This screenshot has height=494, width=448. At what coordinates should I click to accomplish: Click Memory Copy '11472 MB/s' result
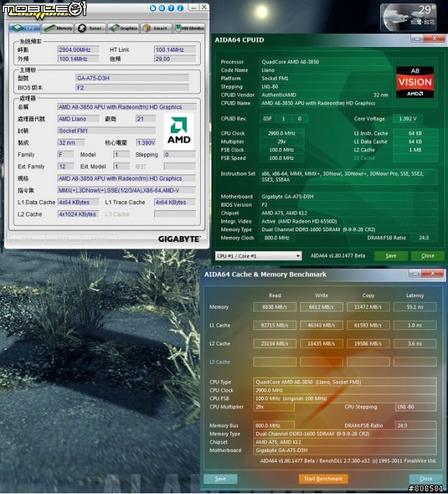(367, 307)
